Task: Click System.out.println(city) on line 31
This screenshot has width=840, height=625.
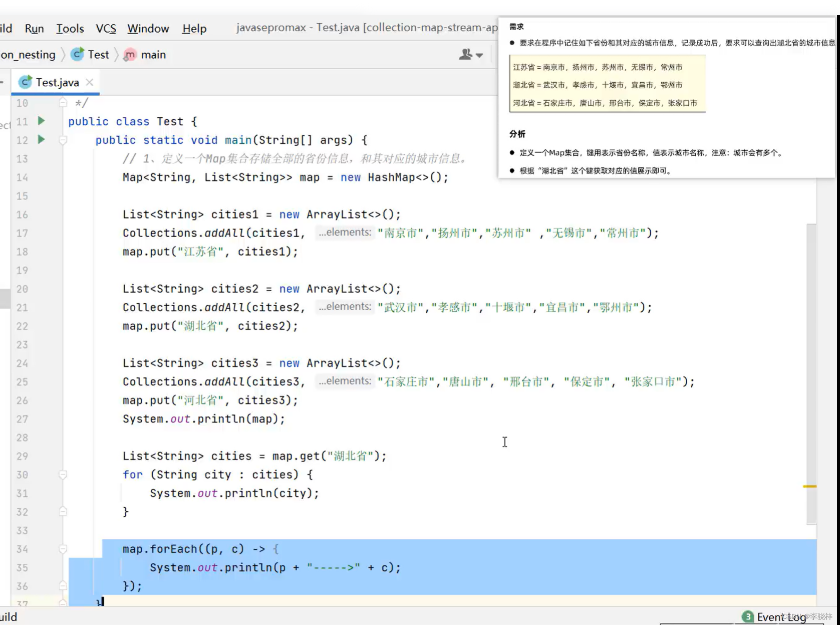Action: coord(234,493)
